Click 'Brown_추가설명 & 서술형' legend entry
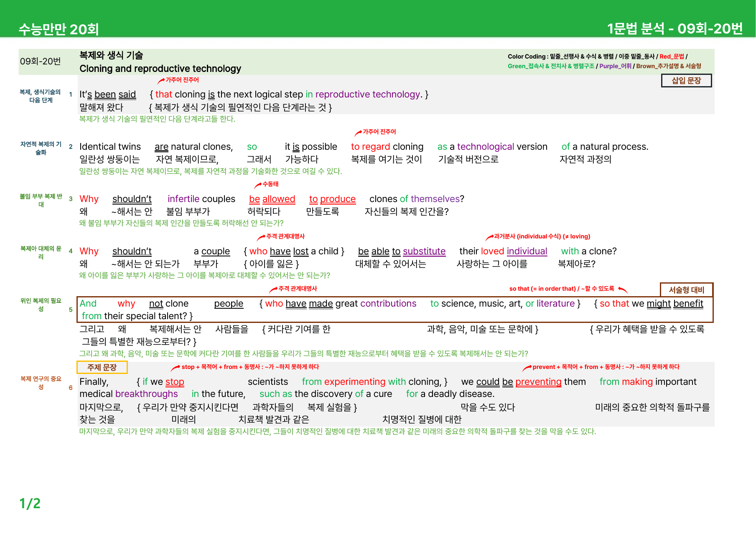 click(x=669, y=66)
